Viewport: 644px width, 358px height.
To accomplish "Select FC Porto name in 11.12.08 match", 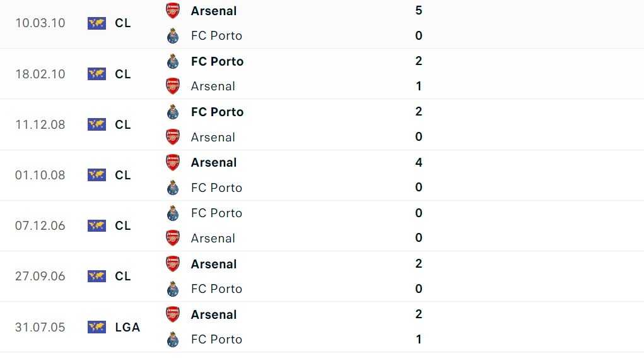I will click(x=217, y=112).
